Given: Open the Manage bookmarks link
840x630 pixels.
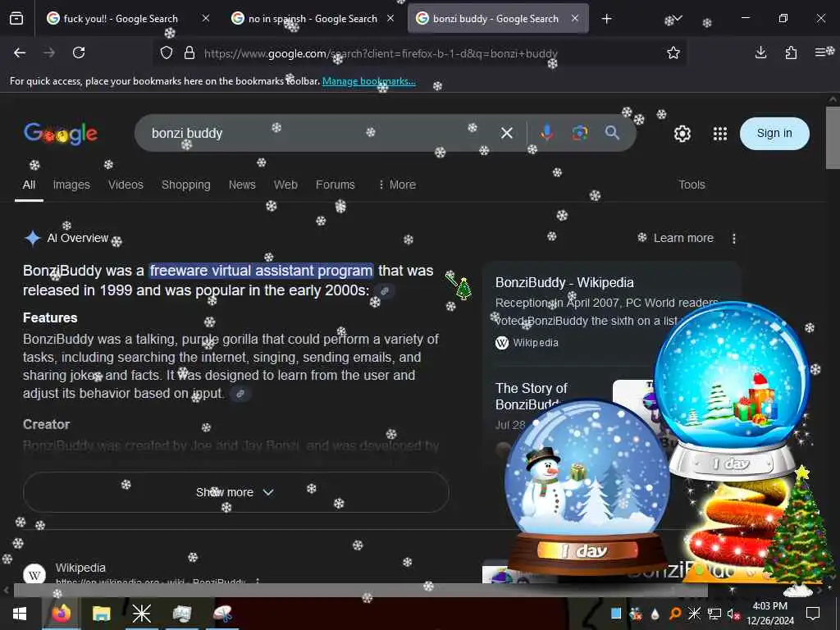Looking at the screenshot, I should click(x=368, y=81).
